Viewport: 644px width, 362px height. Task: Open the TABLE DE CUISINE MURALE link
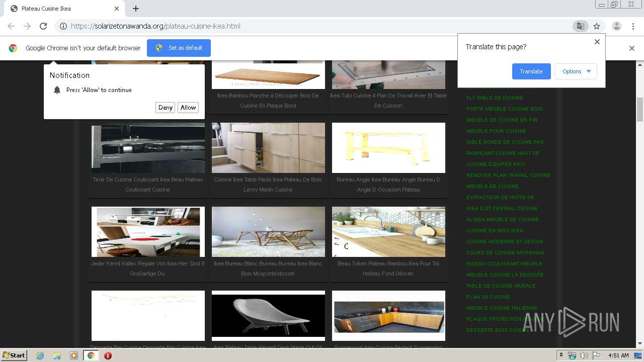[501, 286]
